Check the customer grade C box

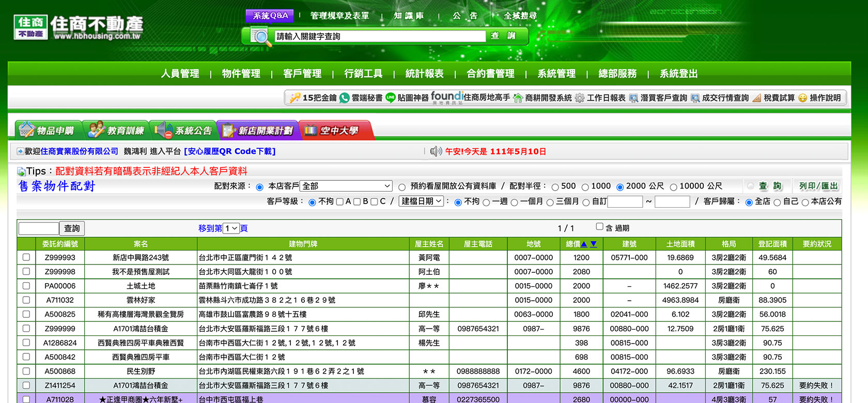coord(374,202)
